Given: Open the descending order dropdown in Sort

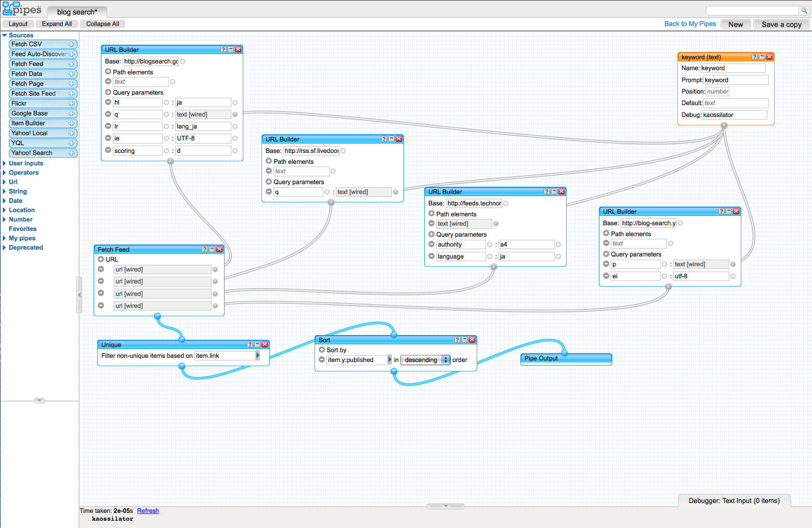Looking at the screenshot, I should pyautogui.click(x=425, y=360).
